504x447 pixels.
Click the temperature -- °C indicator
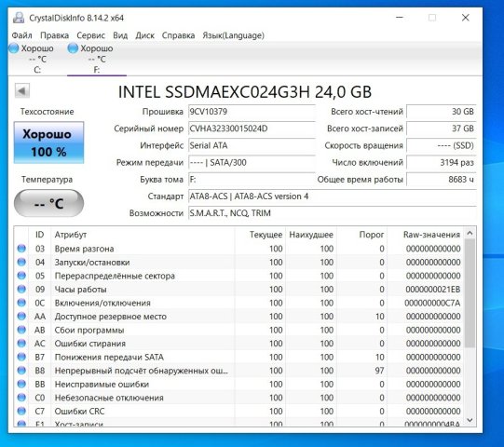[x=48, y=203]
